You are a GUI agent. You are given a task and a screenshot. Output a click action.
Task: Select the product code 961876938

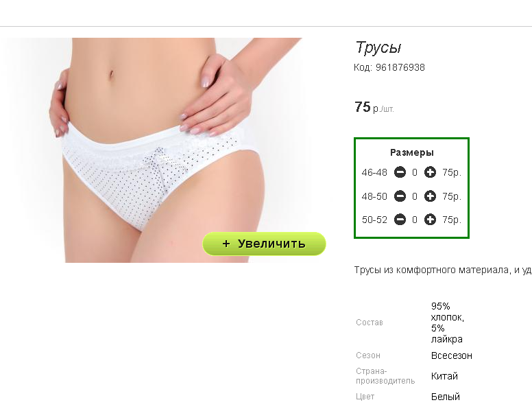click(x=400, y=67)
